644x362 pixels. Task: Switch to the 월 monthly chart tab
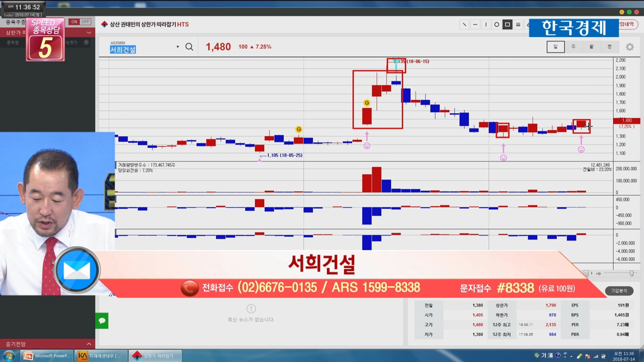(591, 47)
